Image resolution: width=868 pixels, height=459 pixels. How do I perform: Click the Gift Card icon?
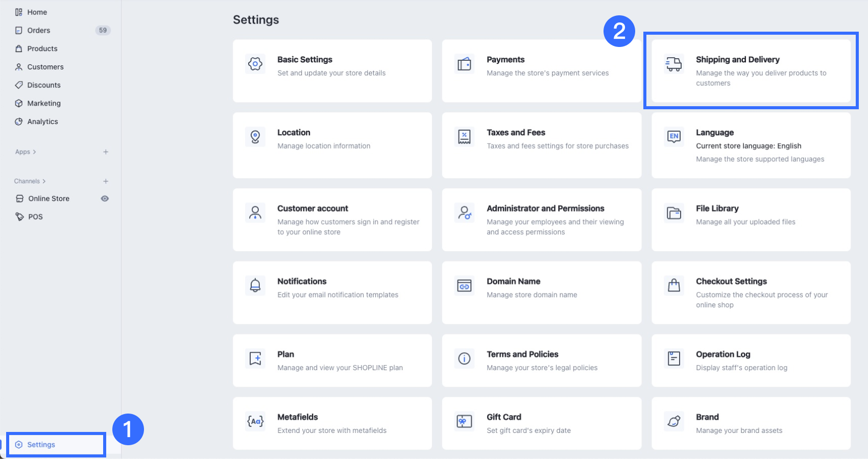point(464,421)
